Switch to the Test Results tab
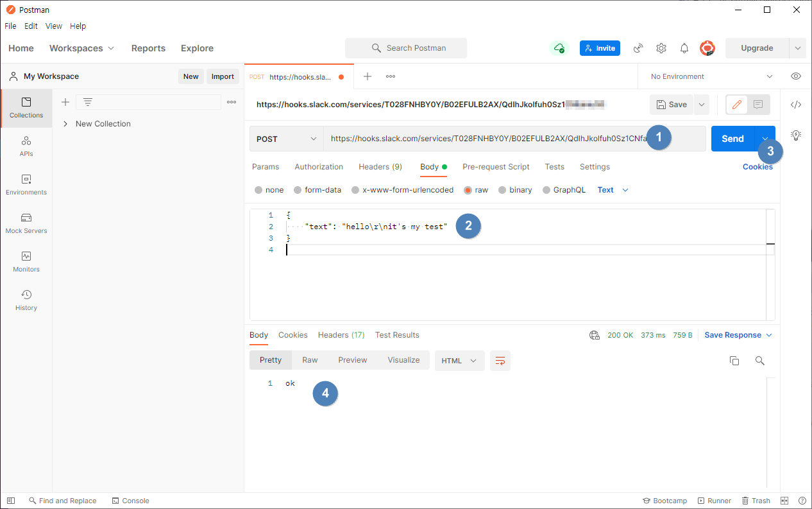Image resolution: width=812 pixels, height=509 pixels. pos(397,335)
